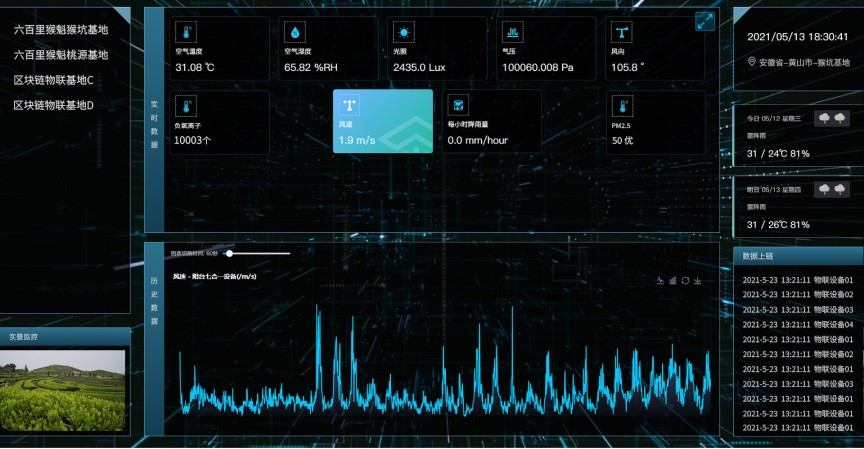Click the wind direction icon
This screenshot has height=449, width=864.
pos(622,32)
